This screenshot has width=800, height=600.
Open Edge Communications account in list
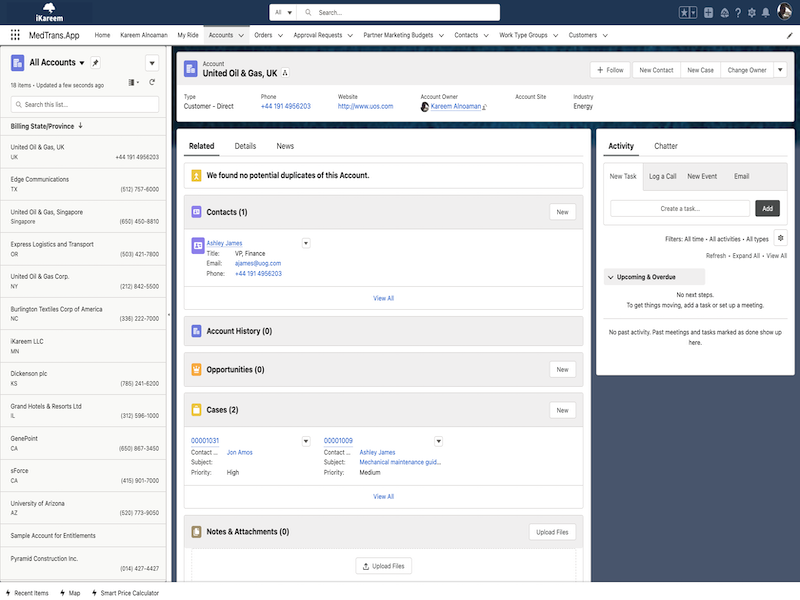pyautogui.click(x=40, y=180)
